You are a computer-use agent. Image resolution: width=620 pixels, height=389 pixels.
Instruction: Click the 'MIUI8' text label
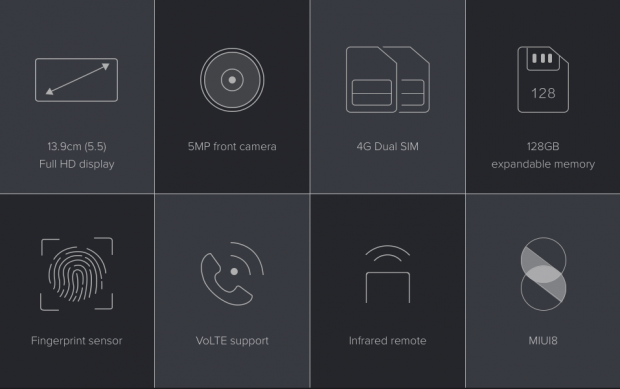(543, 341)
